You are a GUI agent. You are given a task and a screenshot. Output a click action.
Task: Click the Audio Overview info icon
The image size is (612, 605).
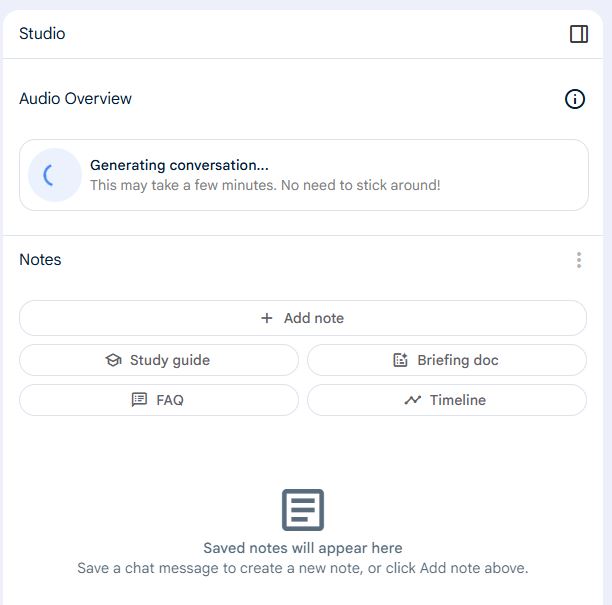(574, 99)
